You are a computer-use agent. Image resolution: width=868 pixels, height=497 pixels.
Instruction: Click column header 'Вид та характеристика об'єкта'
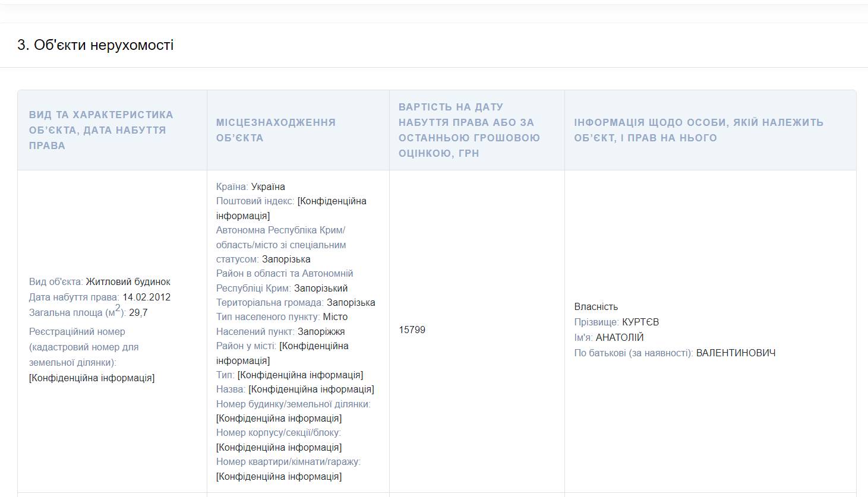click(101, 130)
